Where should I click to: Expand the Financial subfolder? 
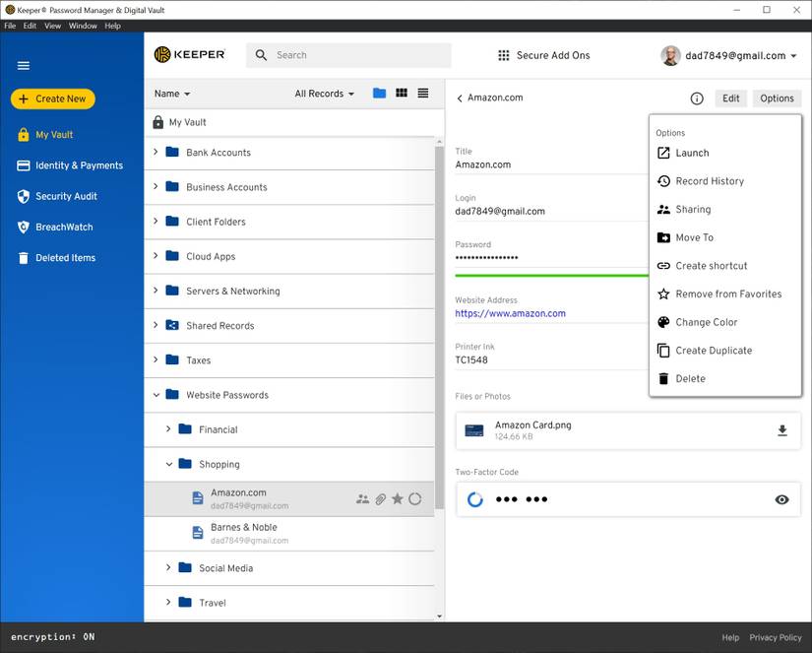tap(168, 429)
